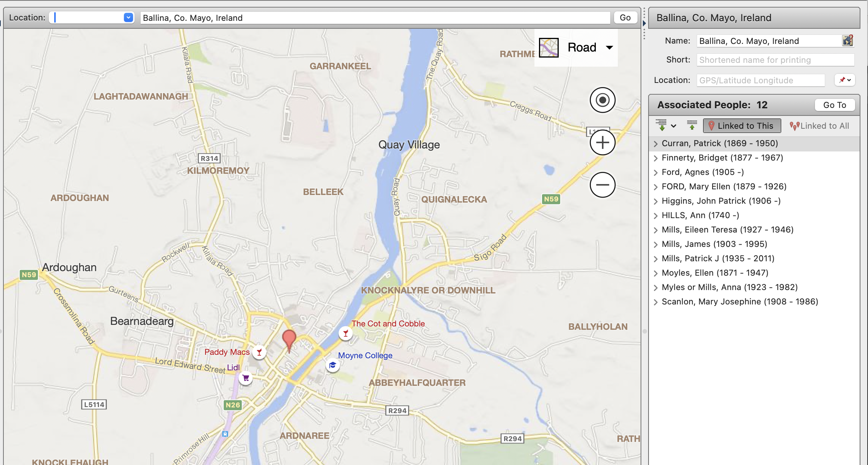
Task: Click the expand-all list icon with the down arrow
Action: click(x=661, y=125)
